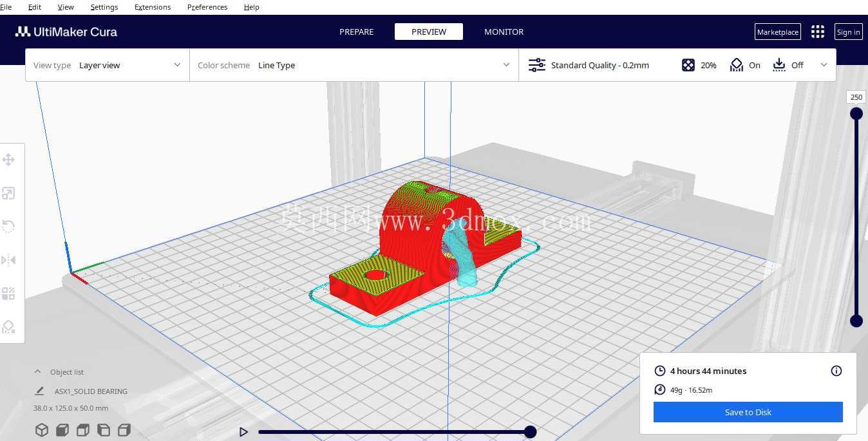This screenshot has height=441, width=868.
Task: Click the simulation path slider handle
Action: coord(530,432)
